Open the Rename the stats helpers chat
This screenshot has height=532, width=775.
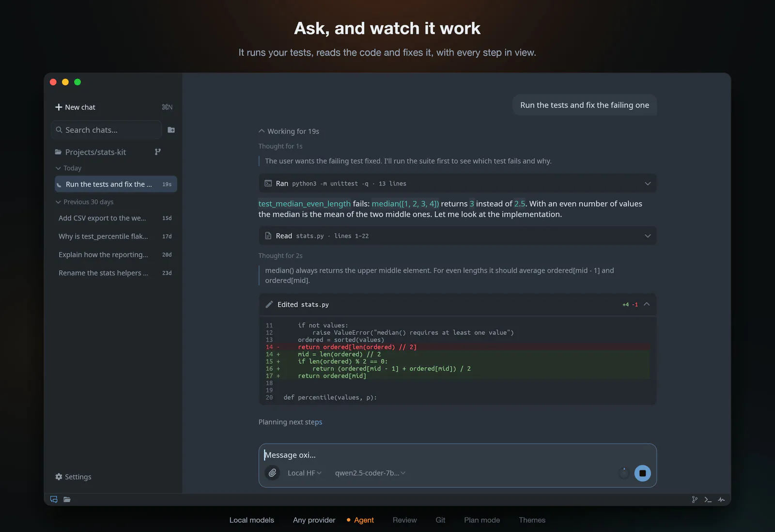[116, 273]
